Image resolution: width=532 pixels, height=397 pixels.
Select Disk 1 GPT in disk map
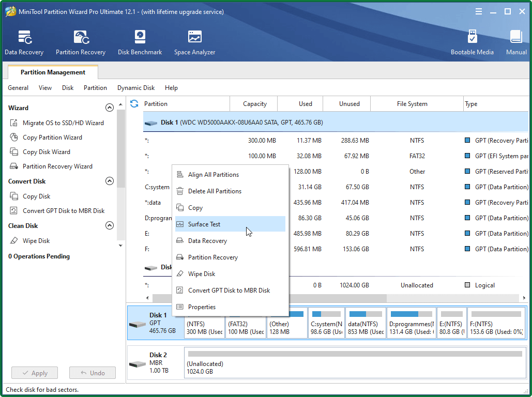(156, 323)
